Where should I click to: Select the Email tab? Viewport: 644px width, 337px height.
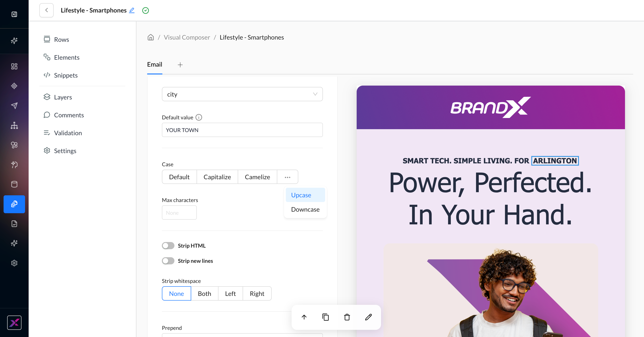155,64
